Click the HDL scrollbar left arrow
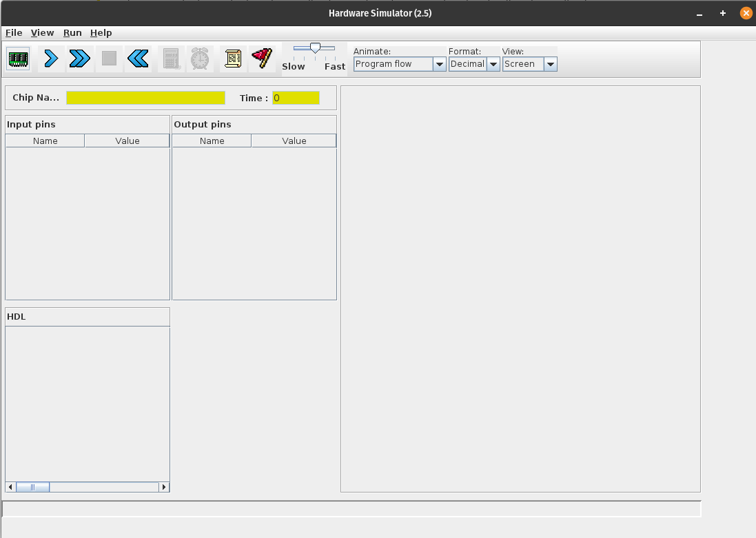Screen dimensions: 756x538 10,487
